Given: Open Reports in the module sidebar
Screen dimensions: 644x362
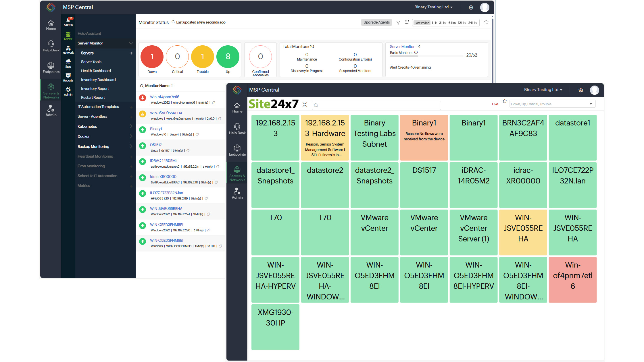Looking at the screenshot, I should pyautogui.click(x=68, y=77).
